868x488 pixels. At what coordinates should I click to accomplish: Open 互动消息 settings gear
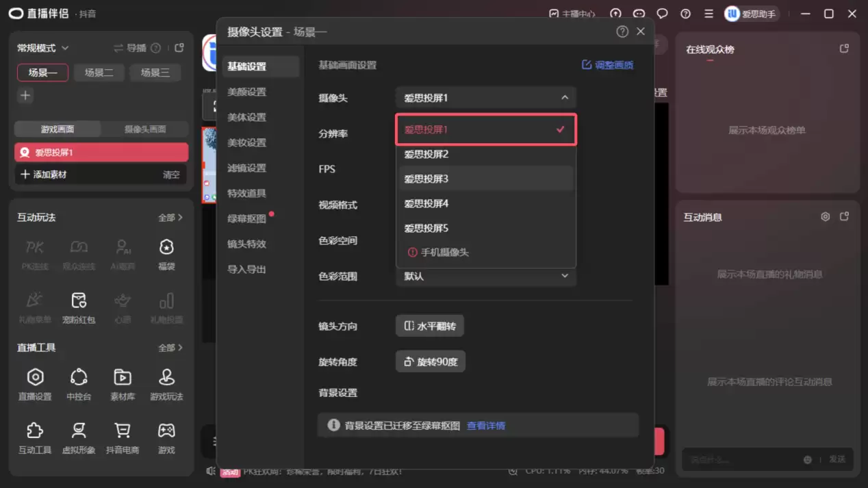click(826, 217)
